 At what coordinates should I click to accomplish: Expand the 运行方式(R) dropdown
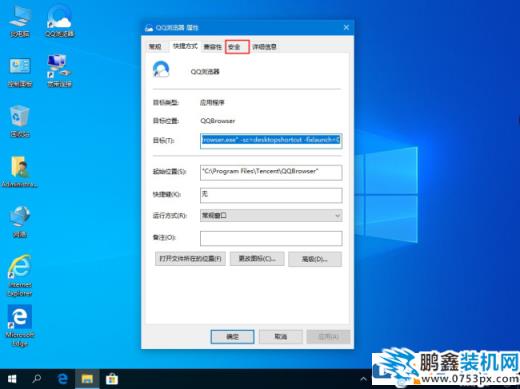[x=271, y=216]
